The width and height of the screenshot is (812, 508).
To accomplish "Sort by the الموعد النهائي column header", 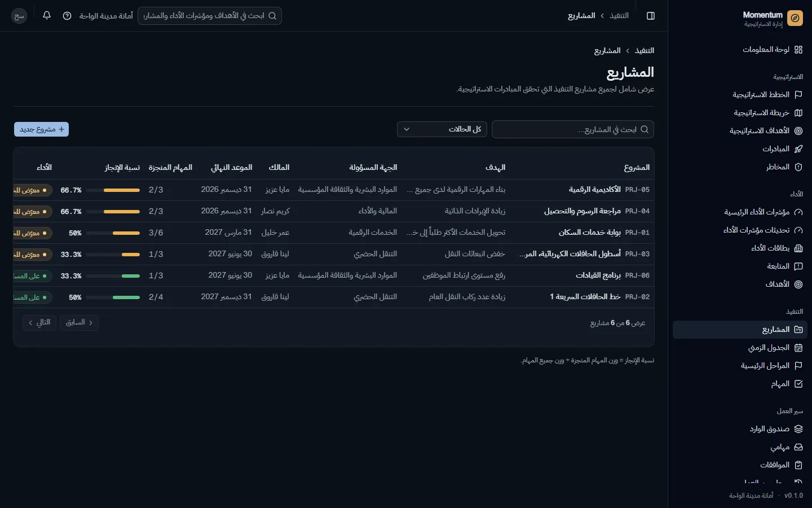I will tap(232, 168).
